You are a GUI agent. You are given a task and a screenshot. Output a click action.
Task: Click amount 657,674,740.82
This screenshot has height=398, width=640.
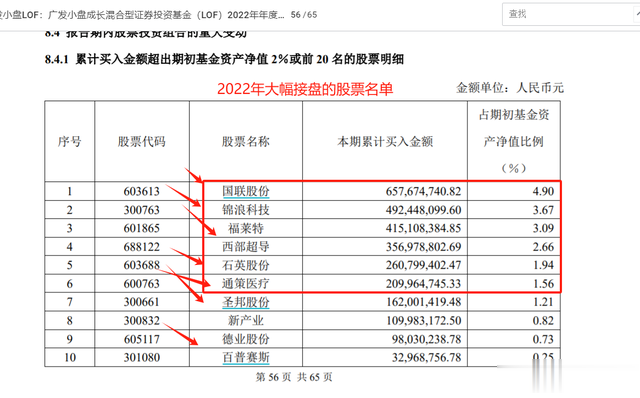(423, 191)
